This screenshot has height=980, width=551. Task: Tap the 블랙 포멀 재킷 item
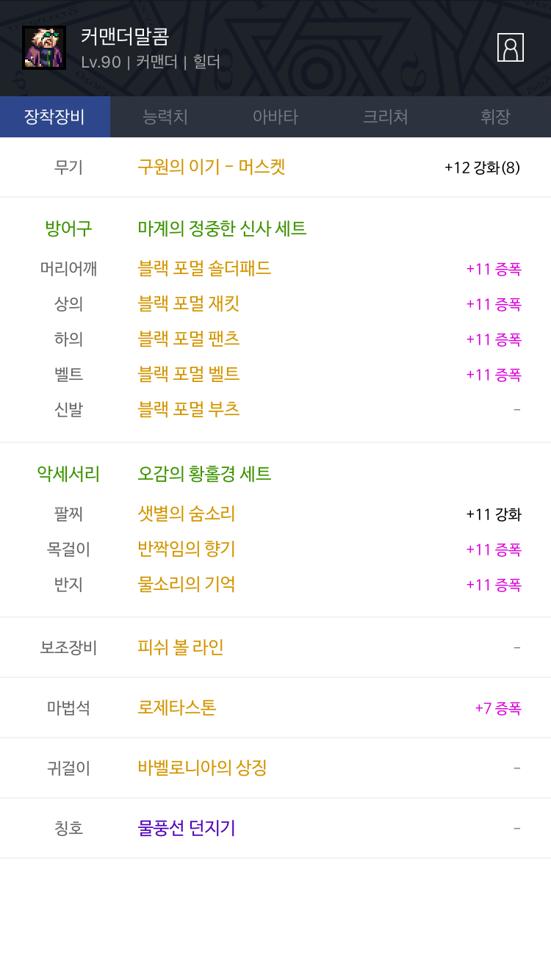pyautogui.click(x=189, y=303)
